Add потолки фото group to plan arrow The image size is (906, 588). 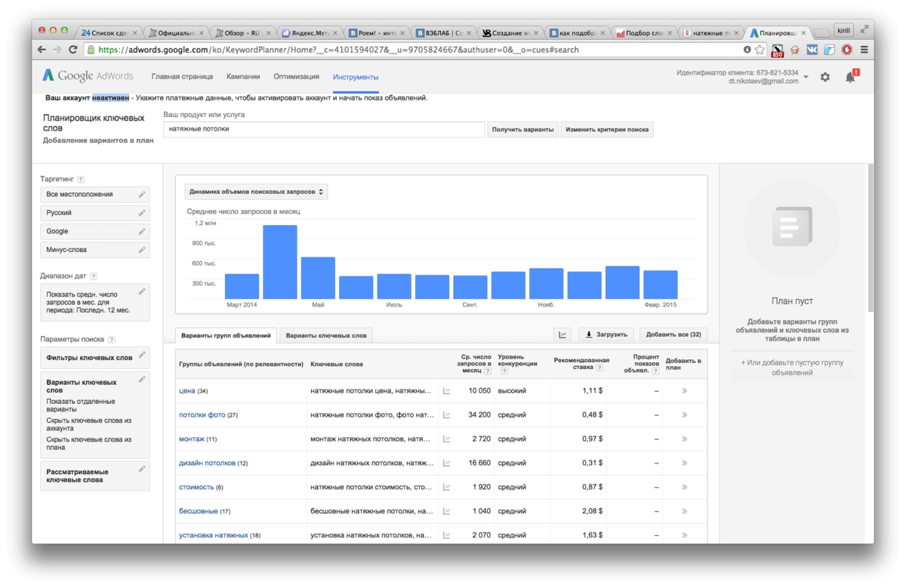point(685,415)
